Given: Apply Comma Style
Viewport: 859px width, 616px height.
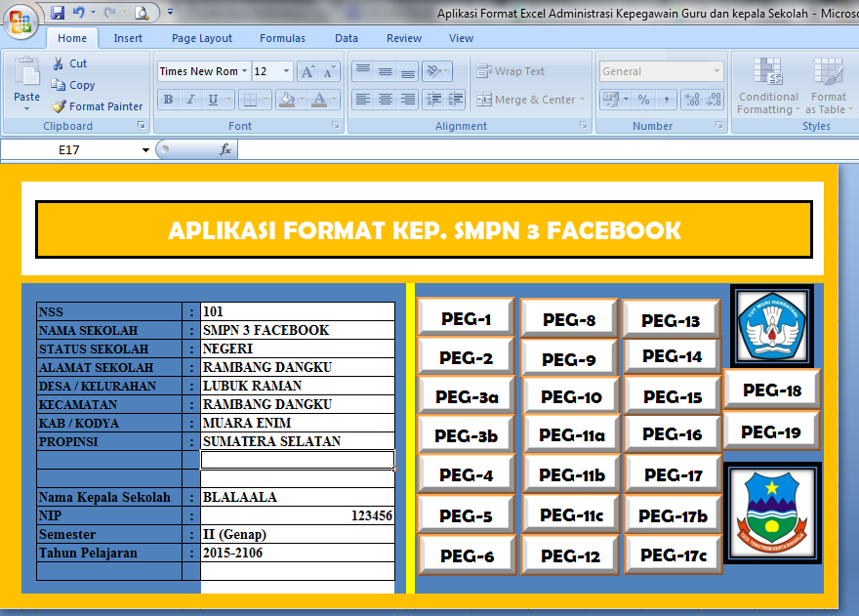Looking at the screenshot, I should point(666,100).
